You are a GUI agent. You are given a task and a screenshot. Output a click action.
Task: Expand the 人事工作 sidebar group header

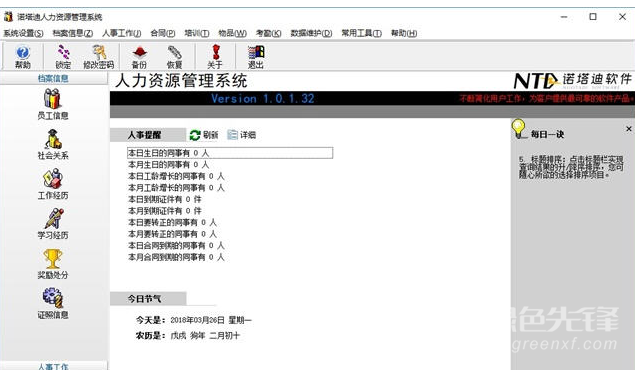pyautogui.click(x=53, y=366)
